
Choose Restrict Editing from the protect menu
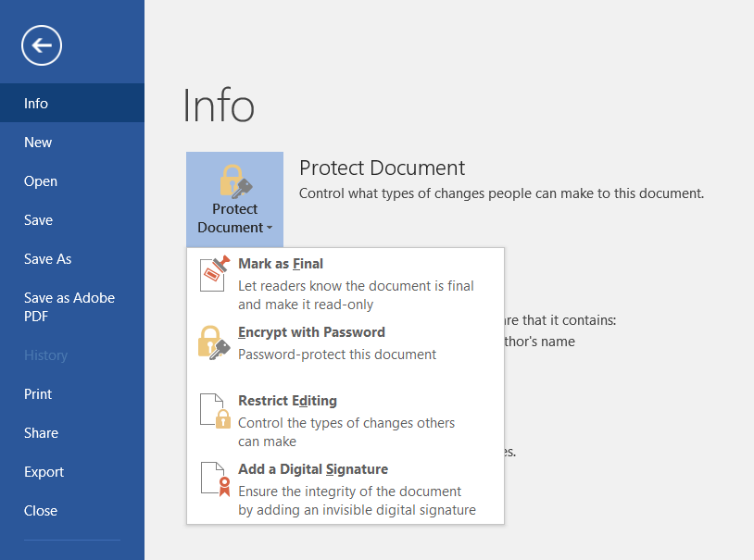287,400
